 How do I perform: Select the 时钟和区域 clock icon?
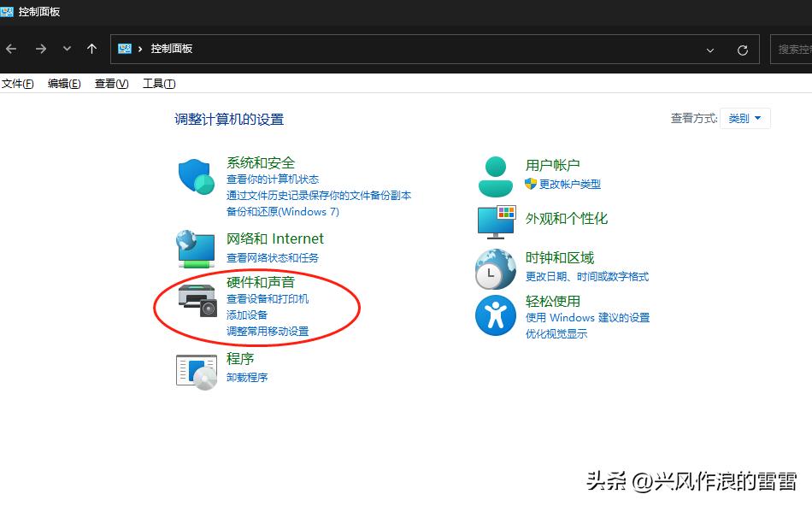(496, 267)
